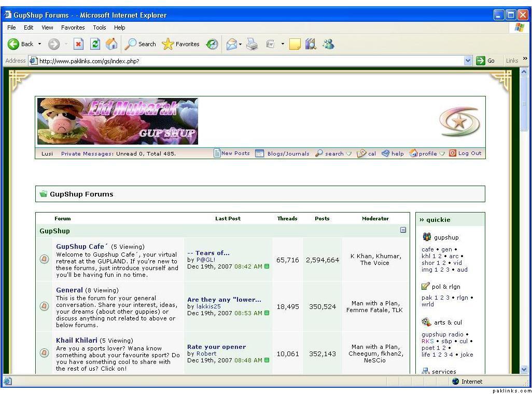The image size is (532, 394).
Task: Open the Back button history dropdown
Action: click(39, 45)
